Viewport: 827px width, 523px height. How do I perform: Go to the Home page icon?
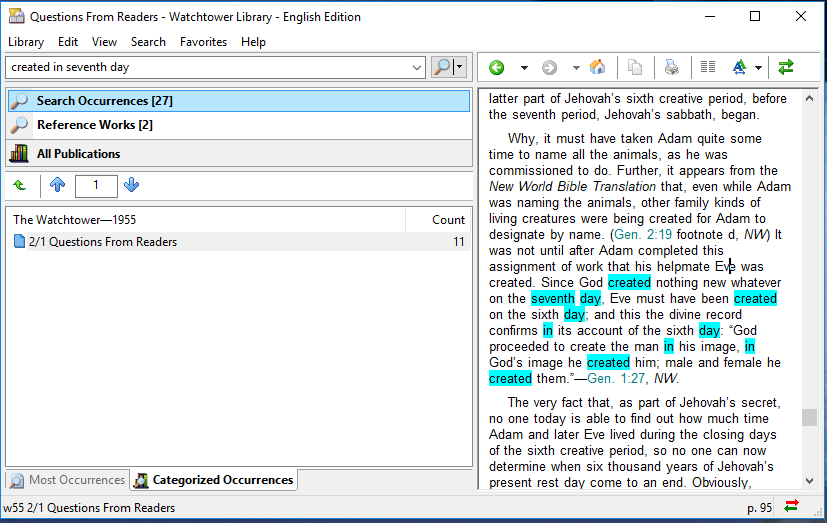coord(597,68)
